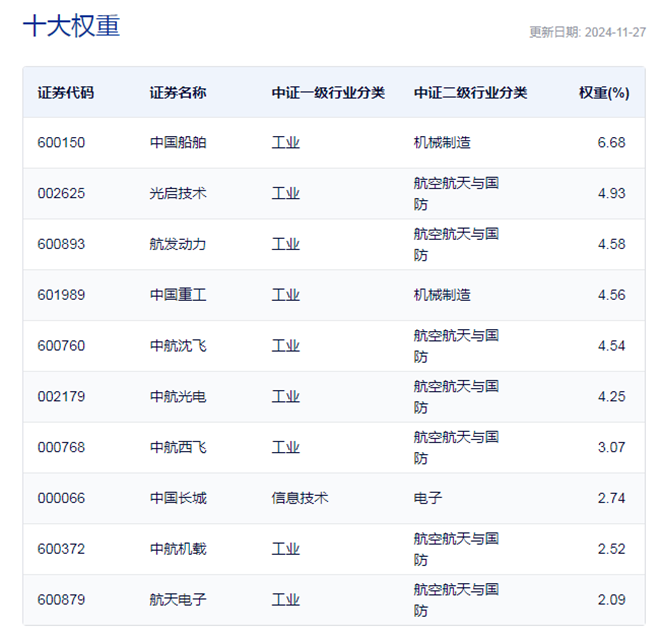Screen dimensions: 660x633
Task: Click the 中证二级行业分类 column header
Action: click(x=471, y=93)
